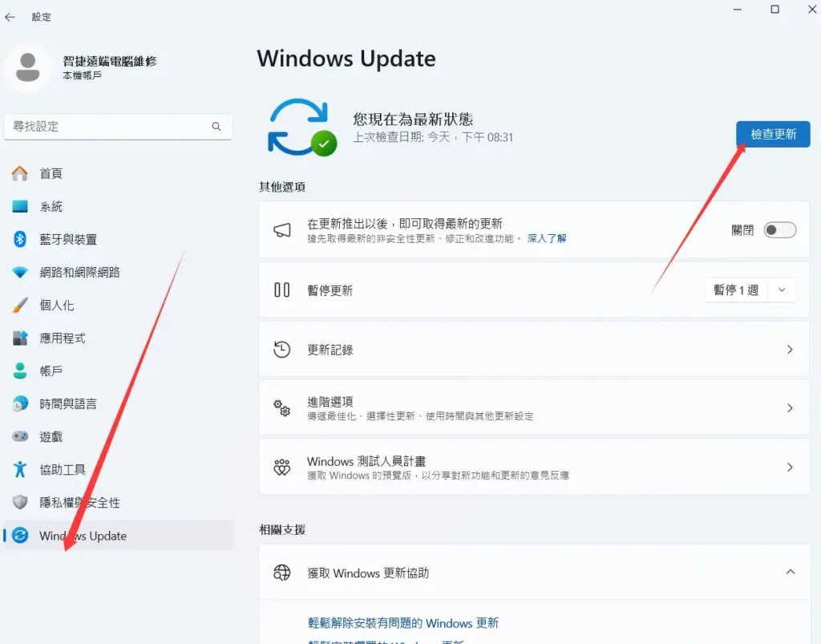The width and height of the screenshot is (821, 644).
Task: Click the Bluetooth icon in sidebar
Action: pyautogui.click(x=20, y=239)
